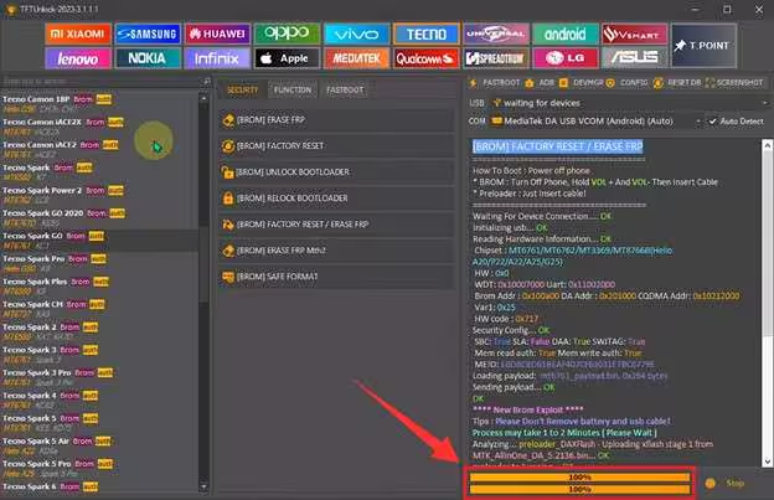Select Tecno Spark Power 2 in list
Image resolution: width=774 pixels, height=500 pixels.
(x=45, y=189)
